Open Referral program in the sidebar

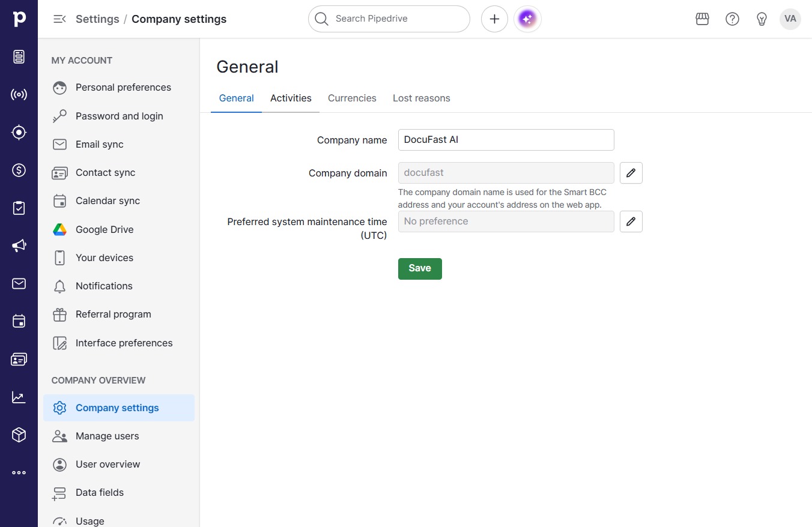point(119,315)
